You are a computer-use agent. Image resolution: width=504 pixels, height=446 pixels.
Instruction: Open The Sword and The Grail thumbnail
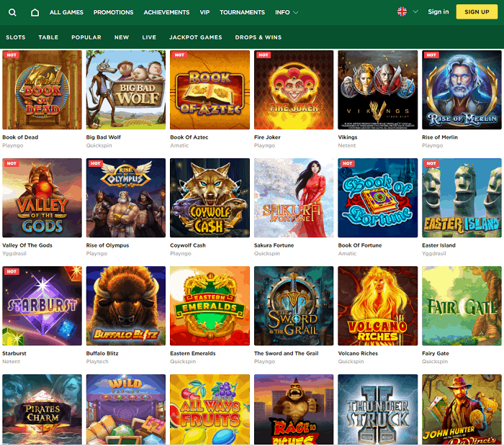tap(294, 306)
